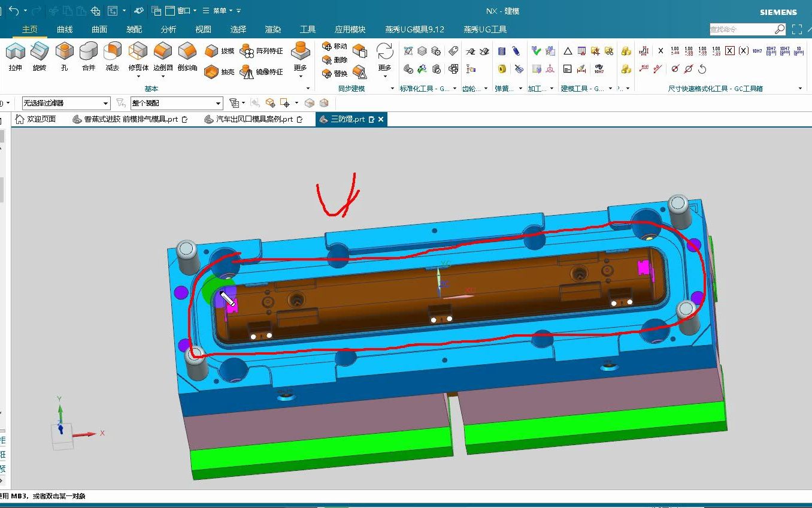
Task: Click the green checkmark icon in 加工 group
Action: pos(537,52)
